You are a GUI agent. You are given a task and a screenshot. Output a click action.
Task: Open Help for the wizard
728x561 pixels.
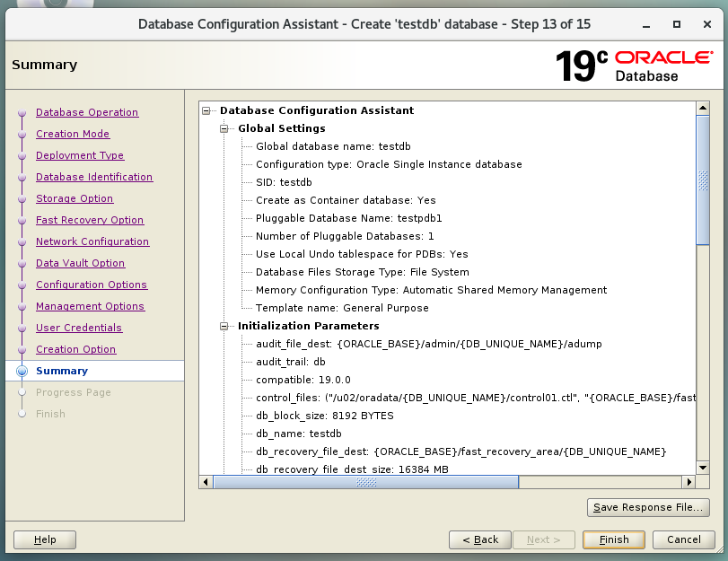(x=45, y=539)
